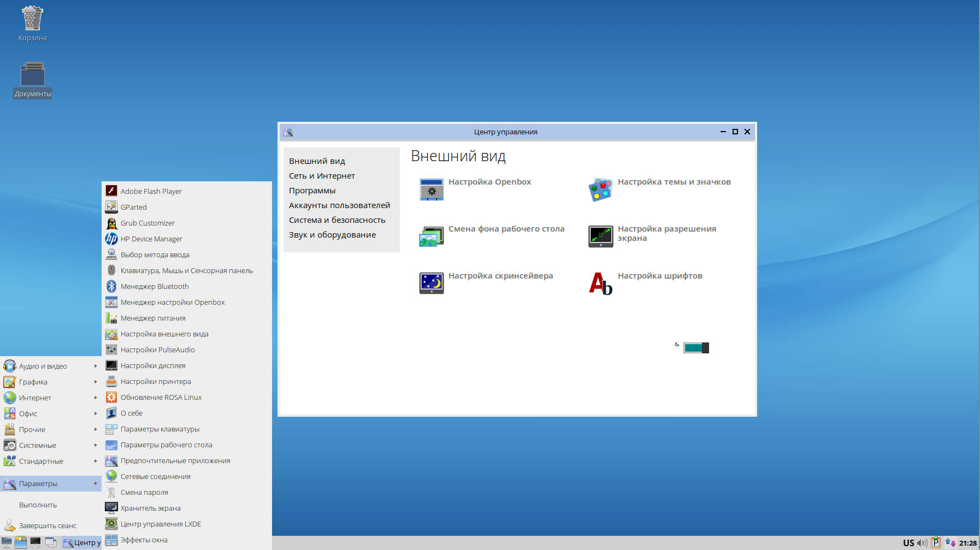This screenshot has width=980, height=550.
Task: Launch Менеджер Bluetooth from the menu
Action: click(x=155, y=287)
